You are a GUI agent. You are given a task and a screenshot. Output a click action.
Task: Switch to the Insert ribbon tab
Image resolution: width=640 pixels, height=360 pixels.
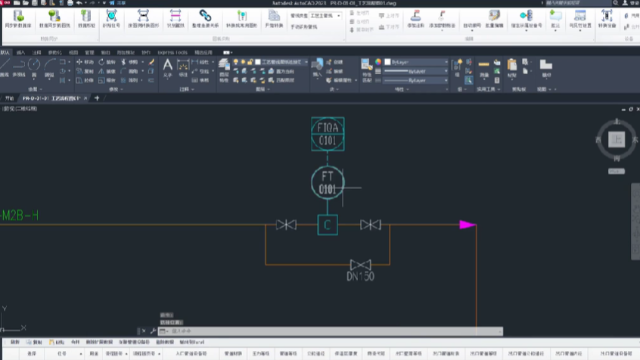[20, 52]
